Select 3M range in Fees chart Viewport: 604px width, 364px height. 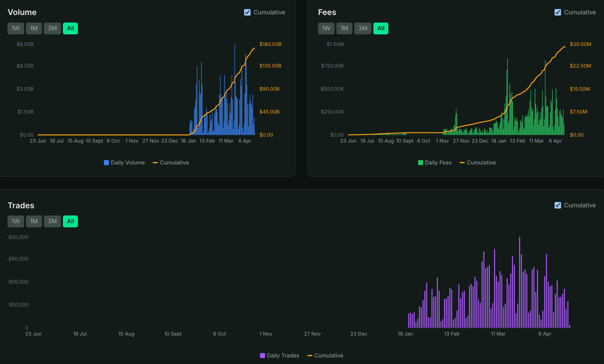(363, 28)
